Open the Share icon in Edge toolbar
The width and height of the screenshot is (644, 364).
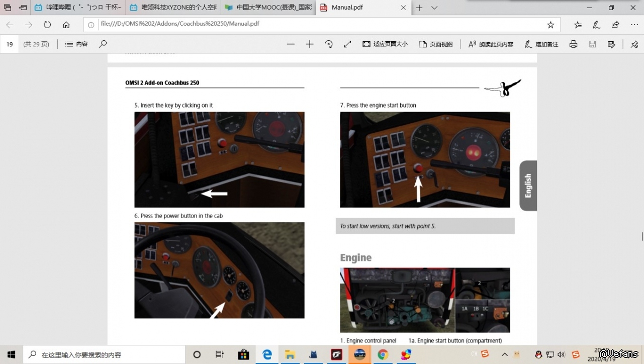point(615,25)
